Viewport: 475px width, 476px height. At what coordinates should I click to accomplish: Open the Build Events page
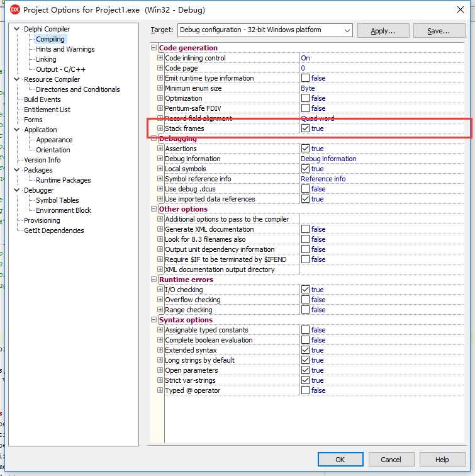point(42,99)
